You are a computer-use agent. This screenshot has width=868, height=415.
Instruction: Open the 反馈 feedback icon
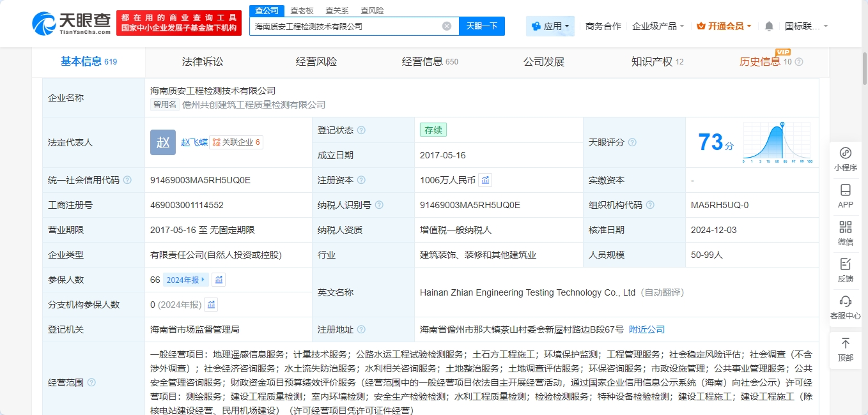845,270
